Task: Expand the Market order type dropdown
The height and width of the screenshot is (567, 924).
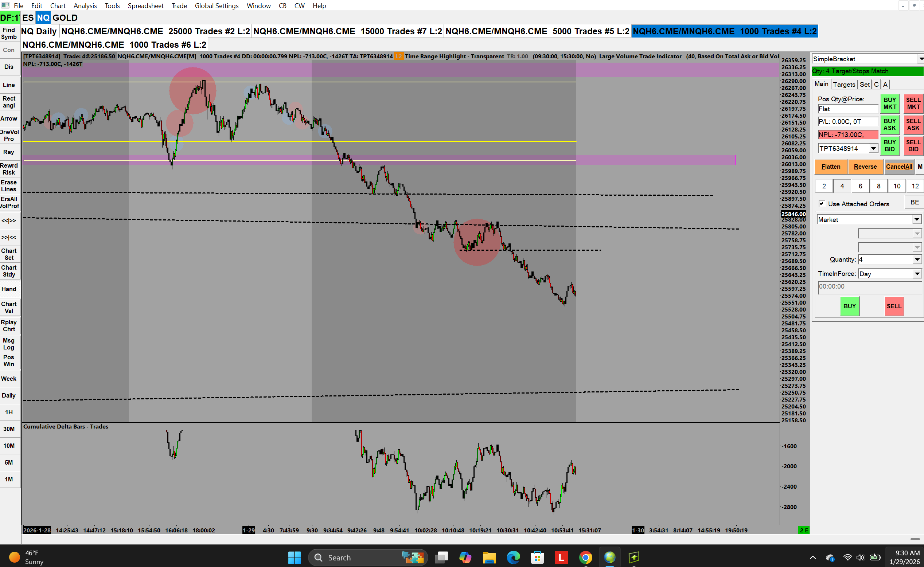Action: click(916, 220)
